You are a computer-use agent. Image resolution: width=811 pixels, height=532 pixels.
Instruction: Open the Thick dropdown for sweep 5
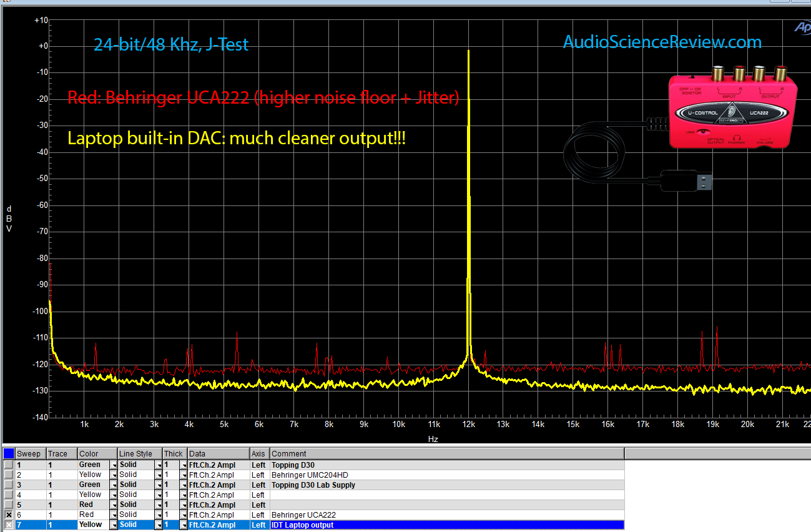coord(184,505)
